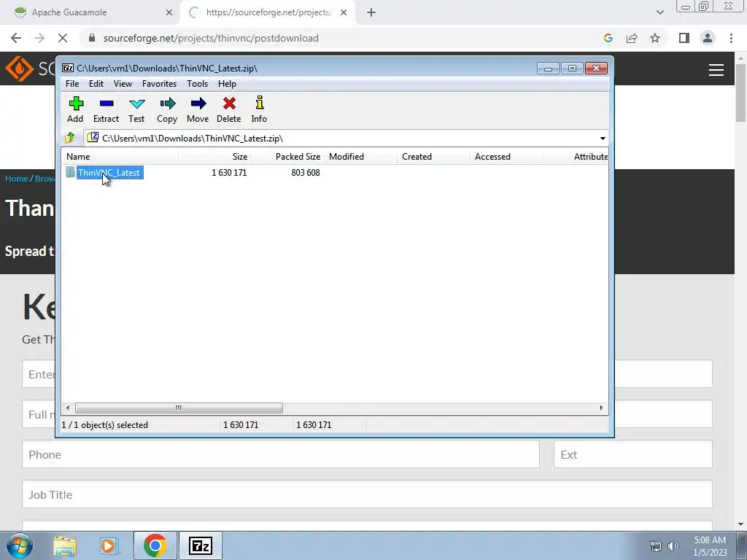This screenshot has width=747, height=560.
Task: Click the network tray icon
Action: 656,546
